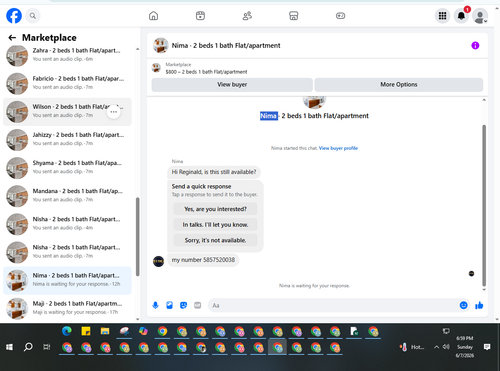Open the Reels video tab
This screenshot has width=500, height=371.
coord(200,16)
